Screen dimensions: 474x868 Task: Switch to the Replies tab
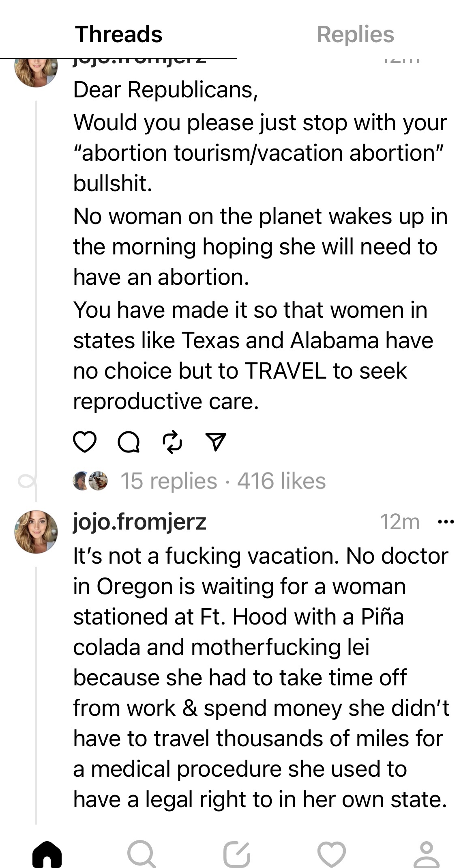[355, 34]
